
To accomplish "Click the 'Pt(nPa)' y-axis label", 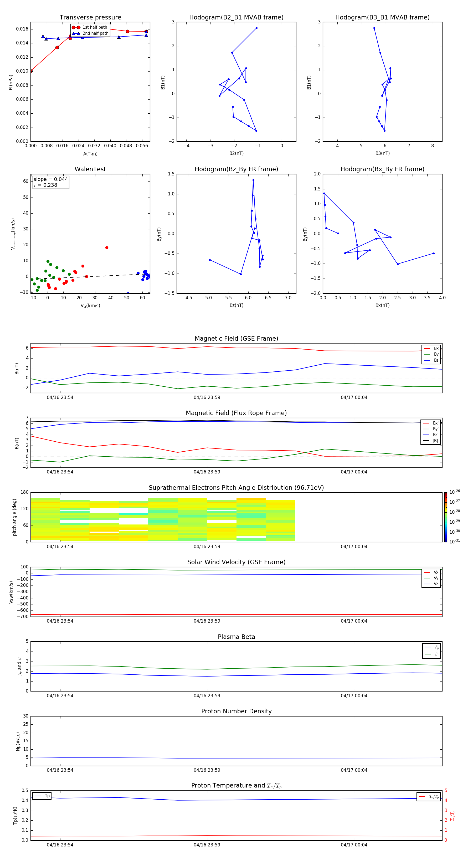I will 11,82.
